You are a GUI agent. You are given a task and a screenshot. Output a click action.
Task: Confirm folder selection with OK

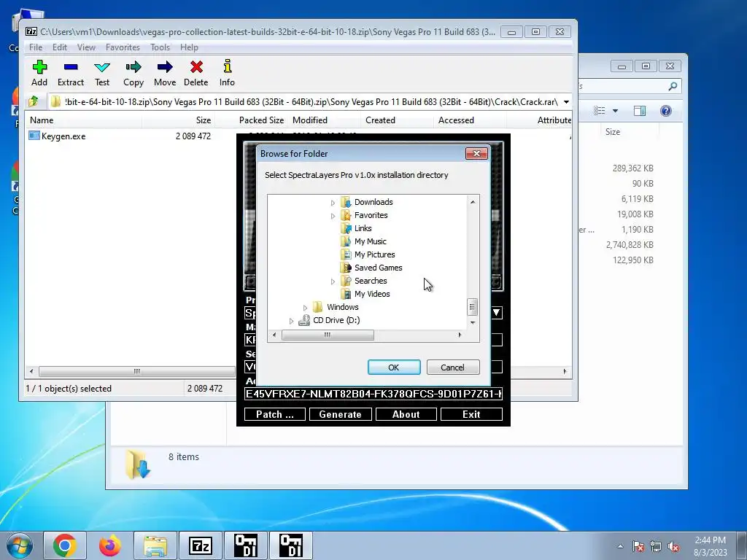pos(394,367)
